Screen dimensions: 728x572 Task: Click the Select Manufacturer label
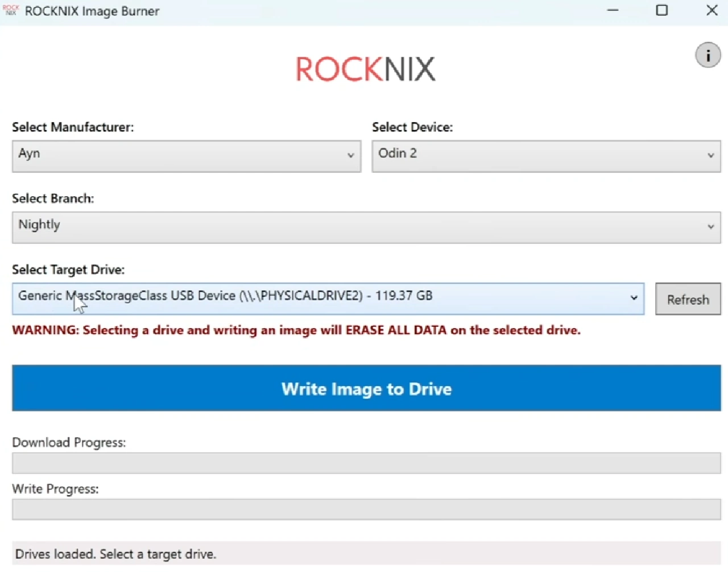tap(73, 127)
